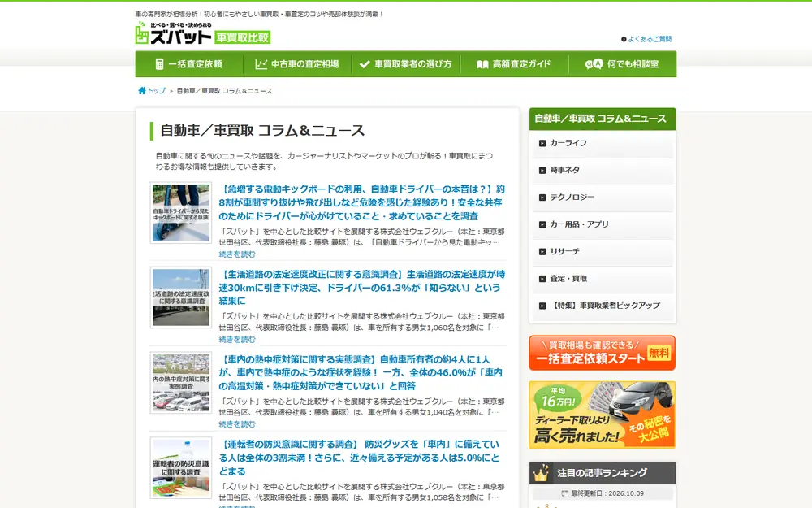Click the Q&A bubble icon beside 何でも相談室
Screen dimensions: 812x508
pyautogui.click(x=594, y=63)
